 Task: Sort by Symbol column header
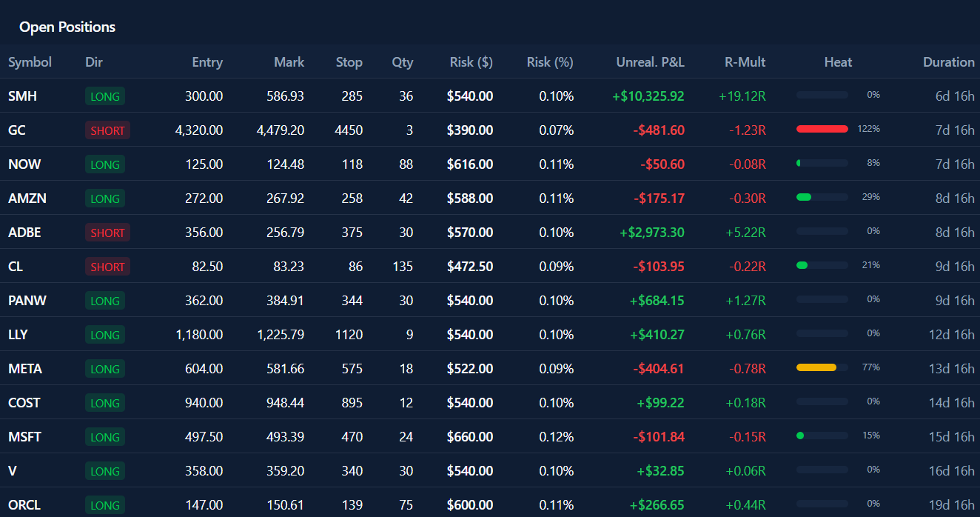pyautogui.click(x=30, y=62)
